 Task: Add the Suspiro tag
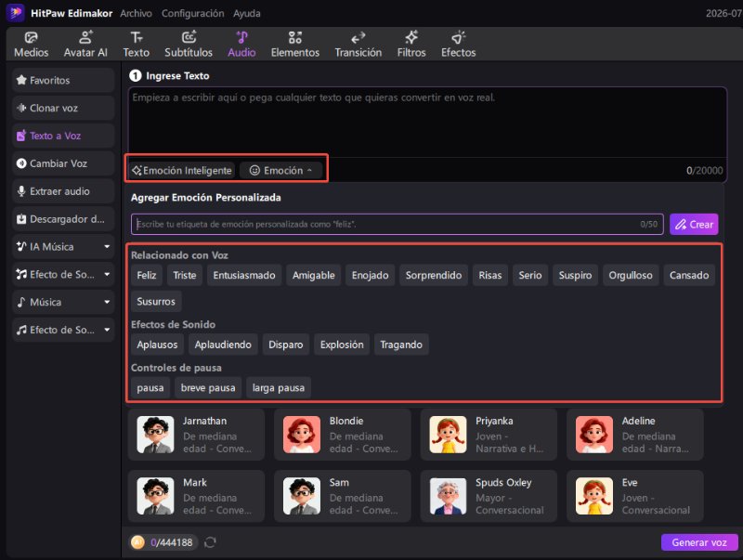[575, 275]
